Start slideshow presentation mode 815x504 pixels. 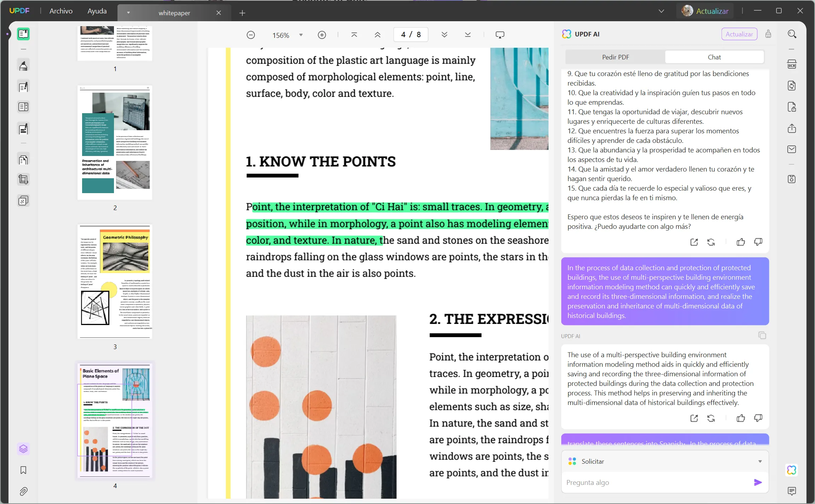tap(500, 35)
